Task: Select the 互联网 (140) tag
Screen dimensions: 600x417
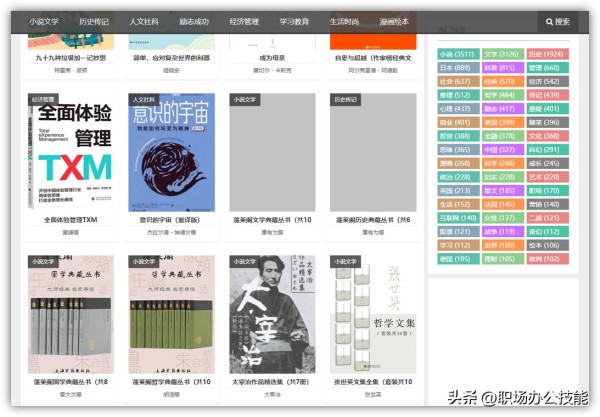Action: [457, 217]
